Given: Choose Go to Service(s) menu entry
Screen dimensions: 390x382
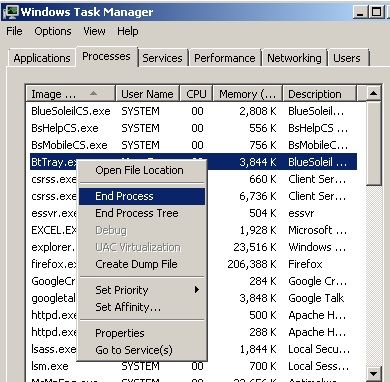Looking at the screenshot, I should pos(142,350).
